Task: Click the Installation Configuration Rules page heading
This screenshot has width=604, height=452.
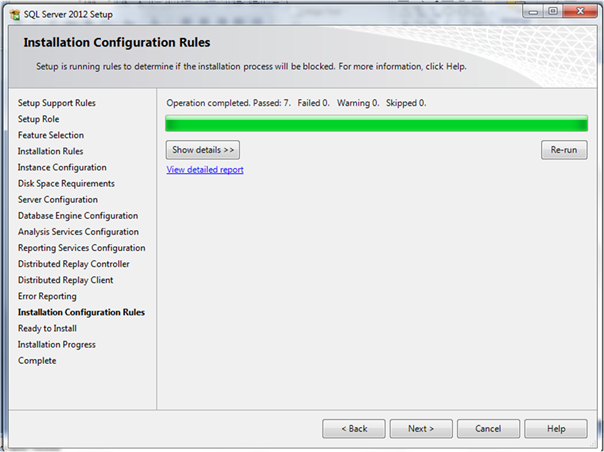Action: click(x=117, y=42)
